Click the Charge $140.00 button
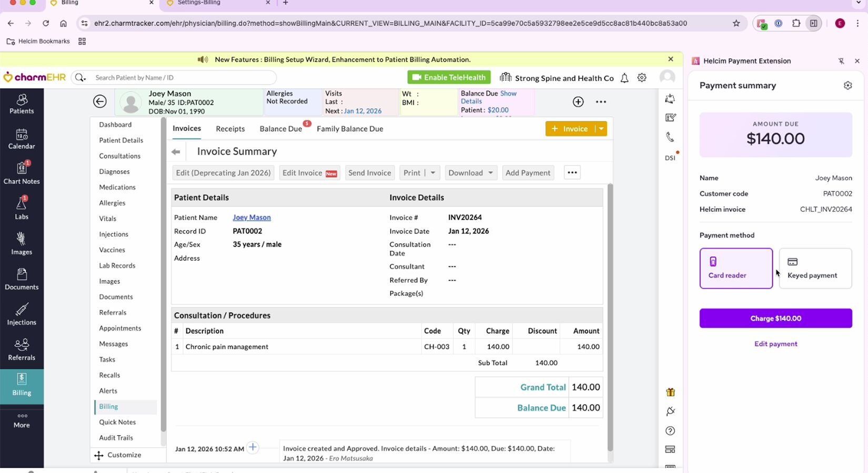 tap(775, 318)
